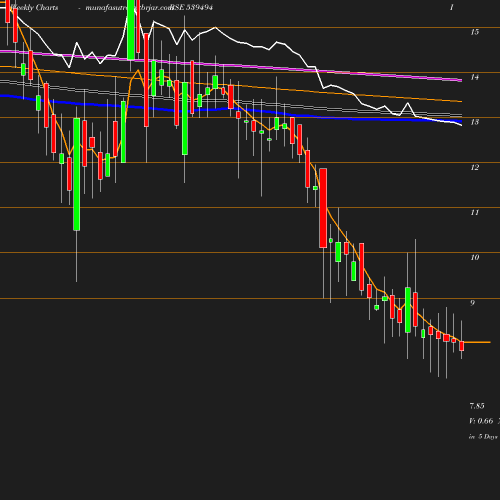Select the price axis label 9

(472, 303)
